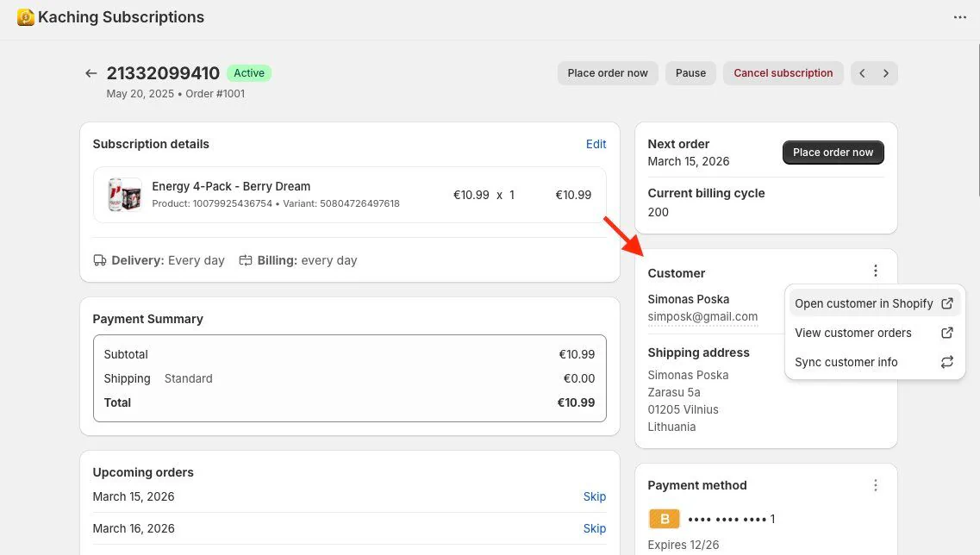Go to next subscription with right chevron
The height and width of the screenshot is (555, 980).
[886, 73]
